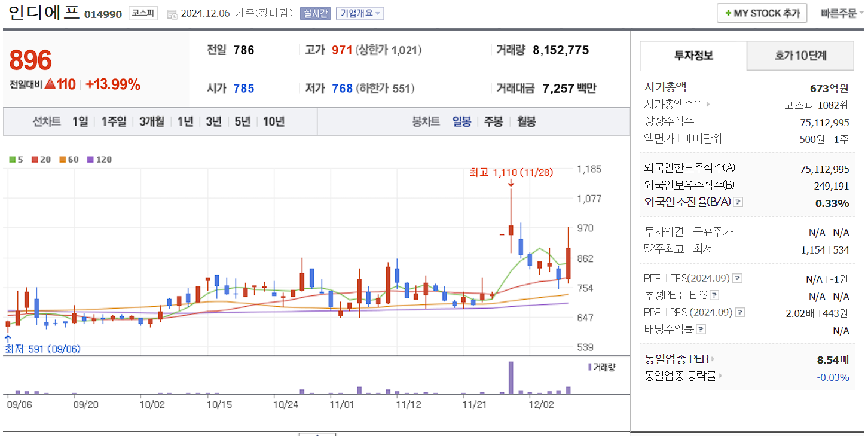The height and width of the screenshot is (436, 868).
Task: Click the BPS(2024.09) help icon
Action: (741, 312)
